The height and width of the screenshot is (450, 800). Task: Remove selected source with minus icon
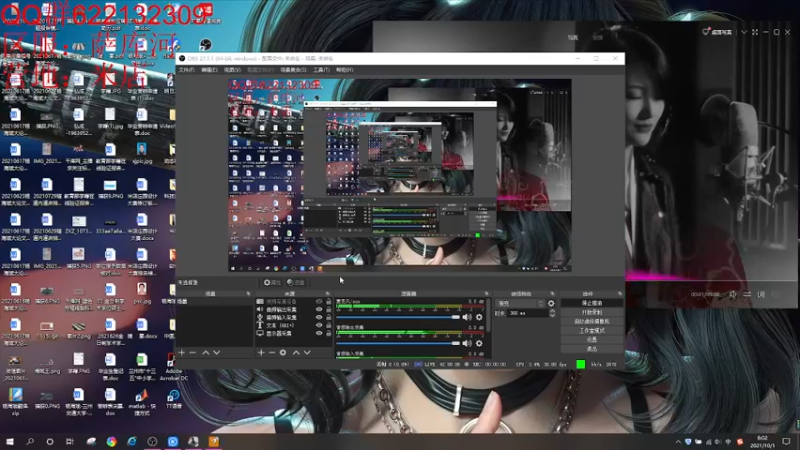(272, 353)
